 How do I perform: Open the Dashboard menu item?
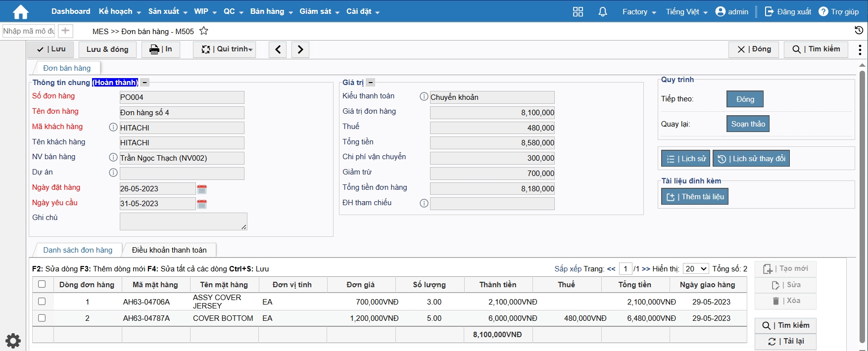tap(71, 11)
